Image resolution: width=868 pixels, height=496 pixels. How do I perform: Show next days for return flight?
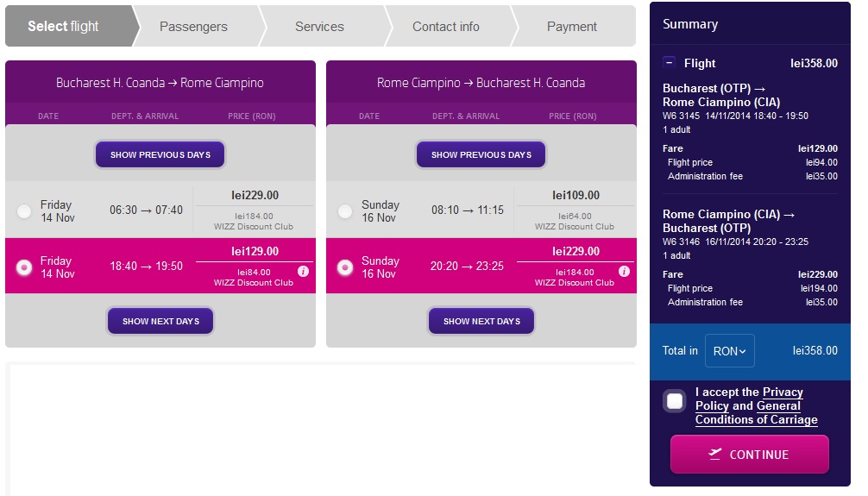(x=481, y=321)
